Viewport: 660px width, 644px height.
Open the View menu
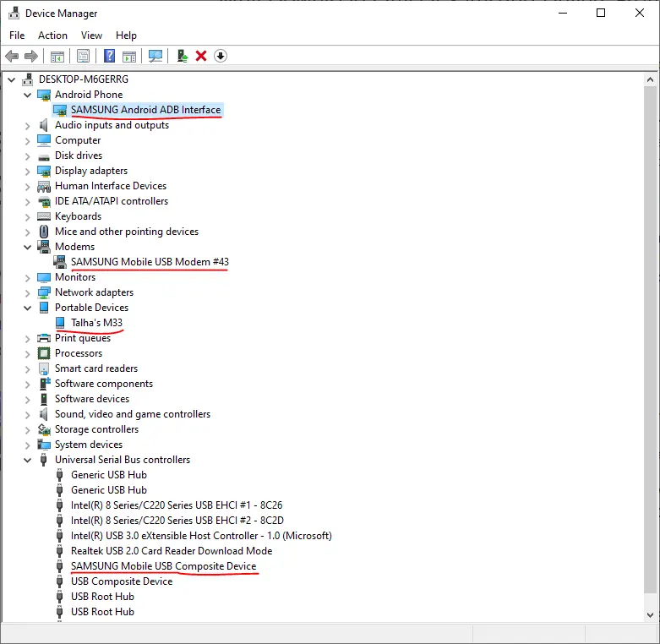[91, 35]
